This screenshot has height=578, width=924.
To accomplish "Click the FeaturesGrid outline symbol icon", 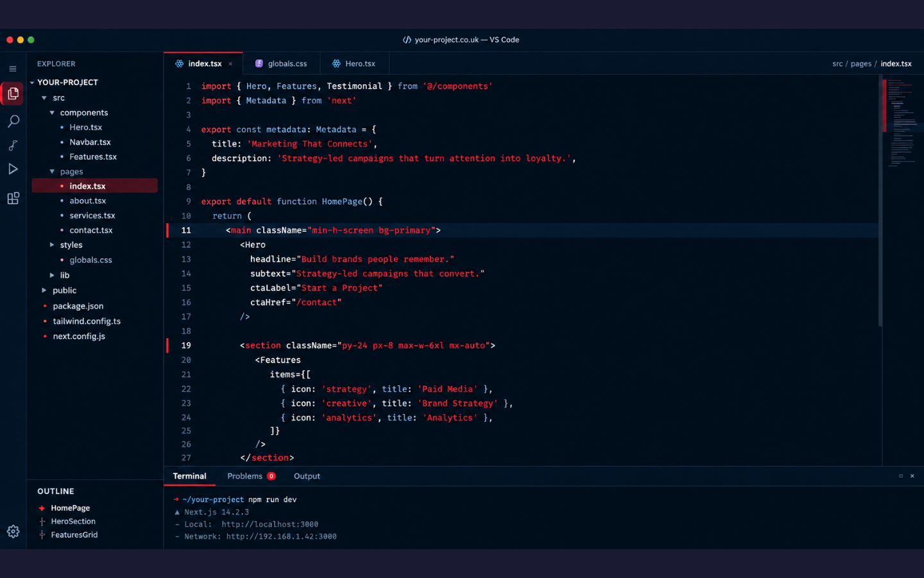I will pos(42,535).
